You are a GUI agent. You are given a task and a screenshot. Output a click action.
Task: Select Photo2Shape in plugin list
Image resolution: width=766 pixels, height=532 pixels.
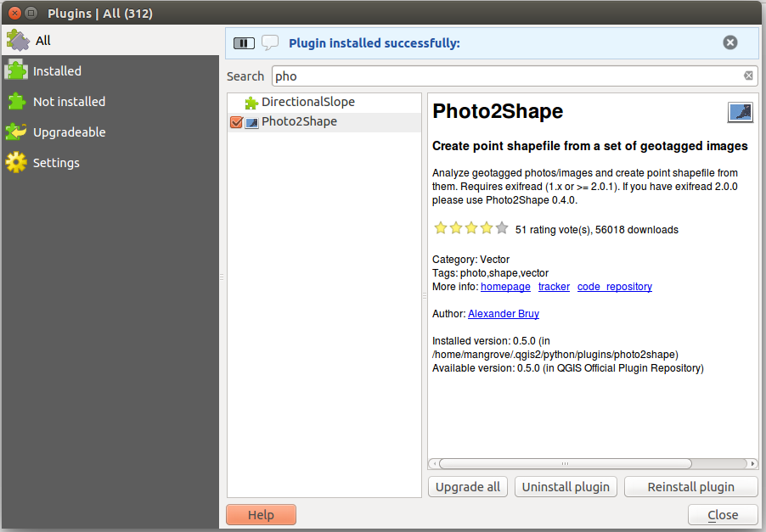(324, 122)
